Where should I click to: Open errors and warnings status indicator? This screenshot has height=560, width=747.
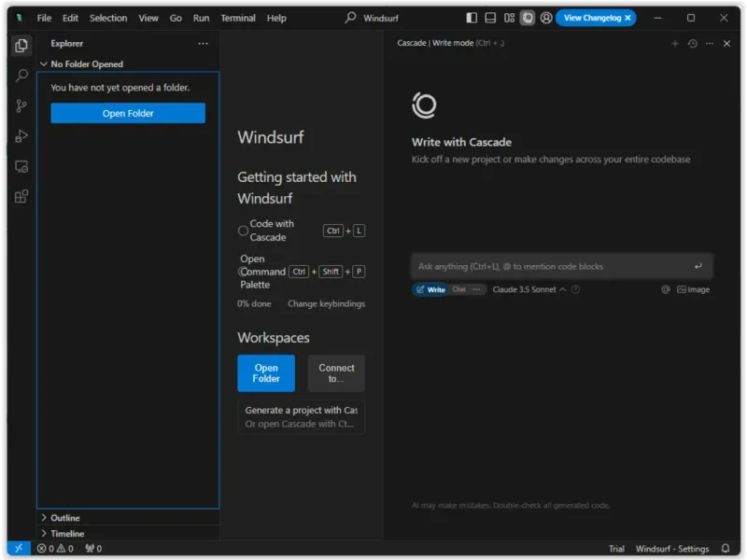pos(55,549)
